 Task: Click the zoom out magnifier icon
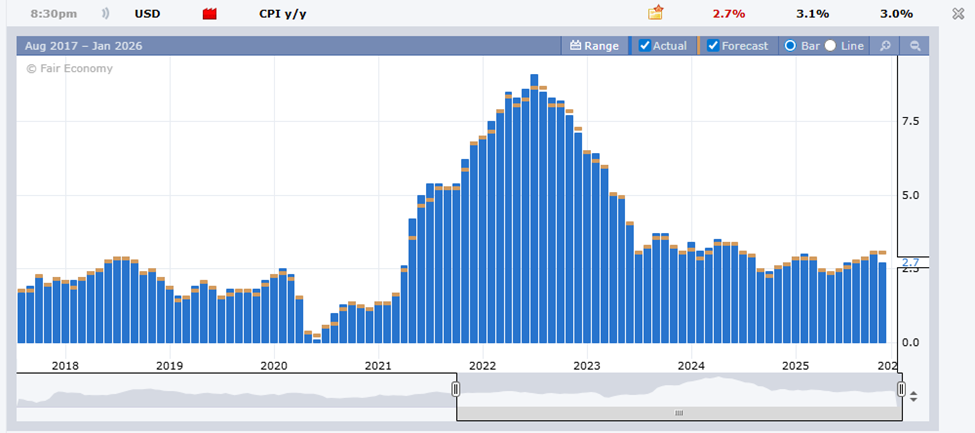915,46
